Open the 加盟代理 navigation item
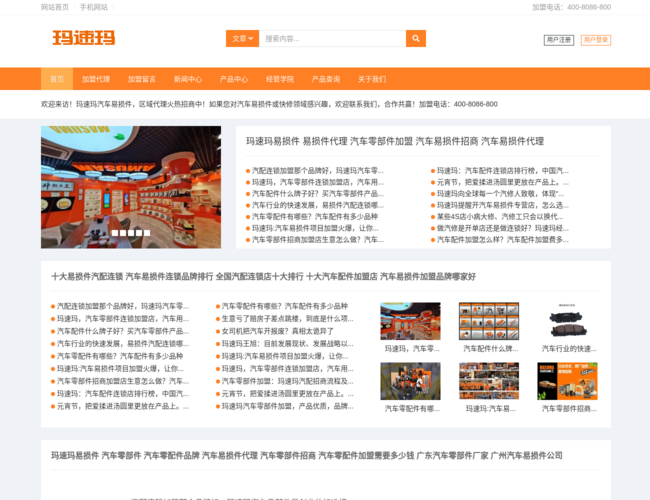The image size is (650, 500). (96, 79)
